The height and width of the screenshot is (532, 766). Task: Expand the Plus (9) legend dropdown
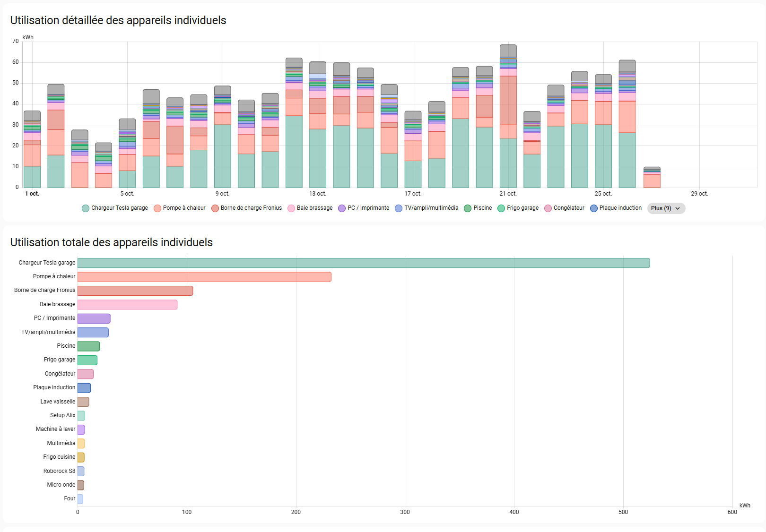pos(665,208)
